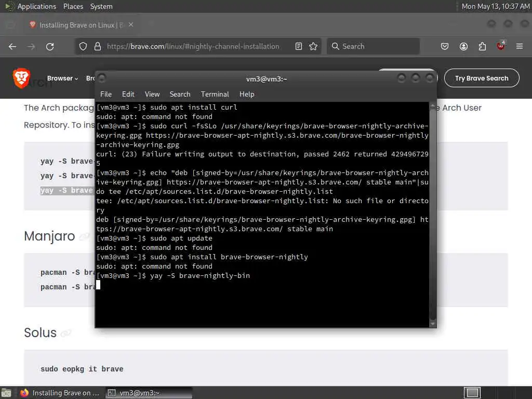
Task: Open terminal View menu
Action: coord(152,95)
